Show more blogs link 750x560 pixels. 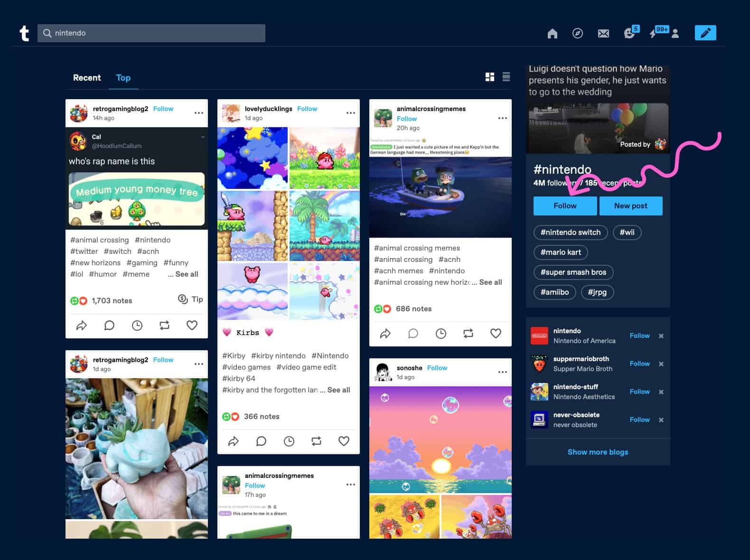point(598,452)
